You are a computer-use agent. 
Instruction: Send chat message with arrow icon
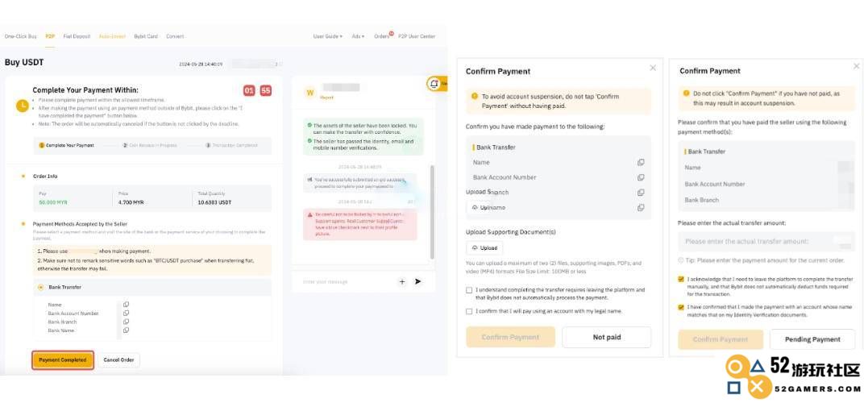pos(418,282)
